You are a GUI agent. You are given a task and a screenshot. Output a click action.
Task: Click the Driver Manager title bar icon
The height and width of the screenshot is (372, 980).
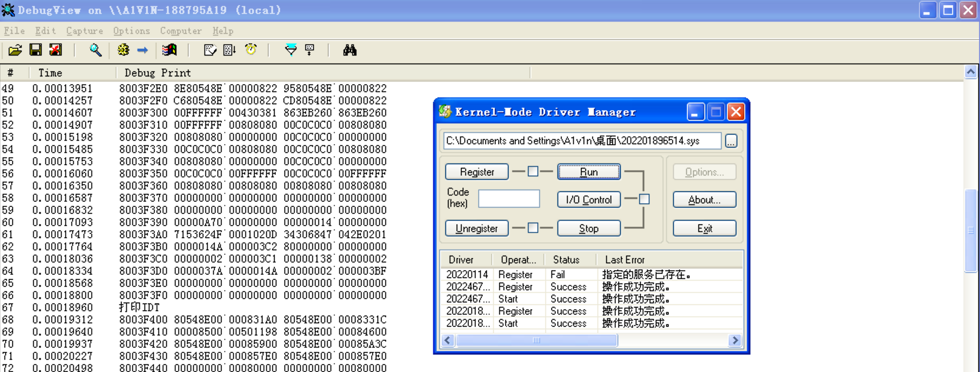click(445, 112)
